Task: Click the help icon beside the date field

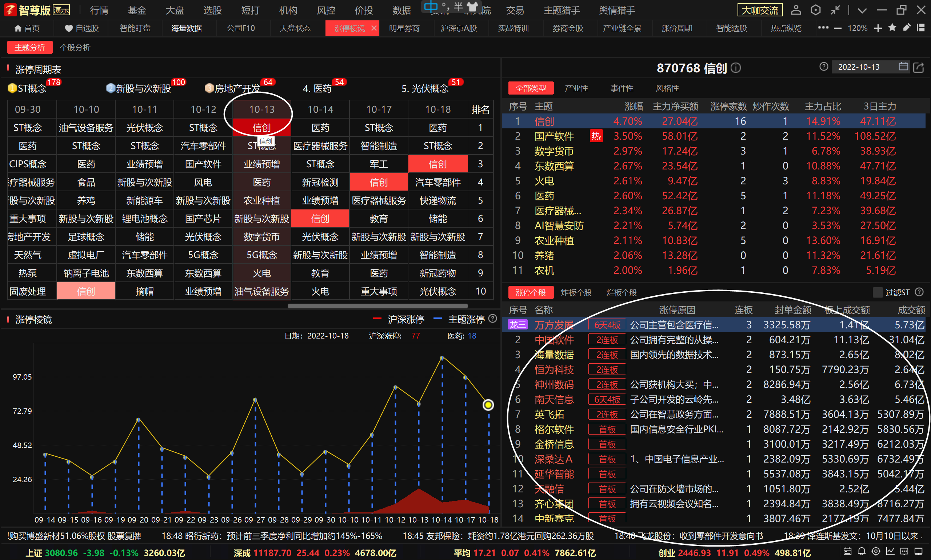Action: (x=823, y=67)
